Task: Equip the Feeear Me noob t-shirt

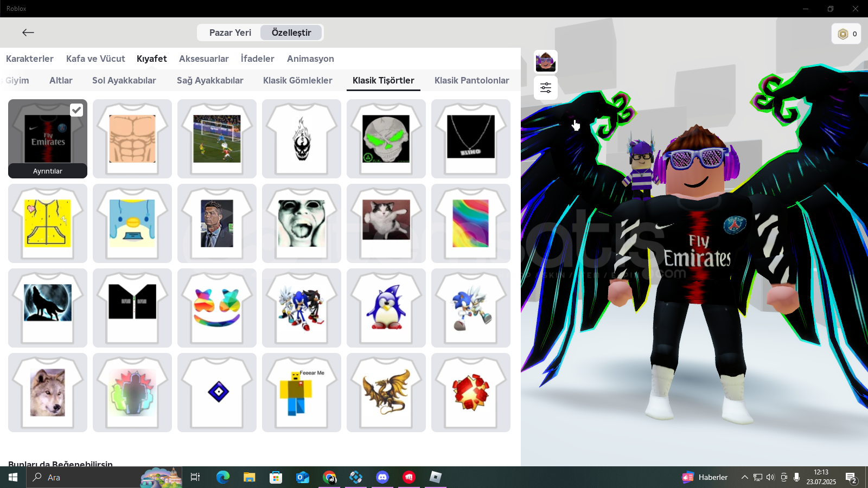Action: click(x=302, y=393)
